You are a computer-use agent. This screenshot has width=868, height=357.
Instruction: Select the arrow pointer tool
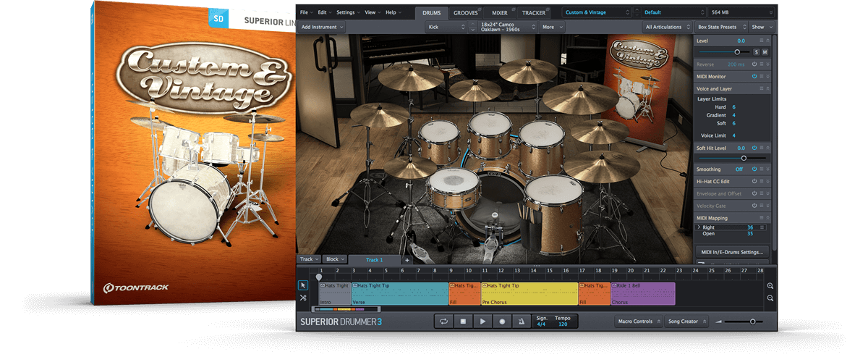pos(303,285)
